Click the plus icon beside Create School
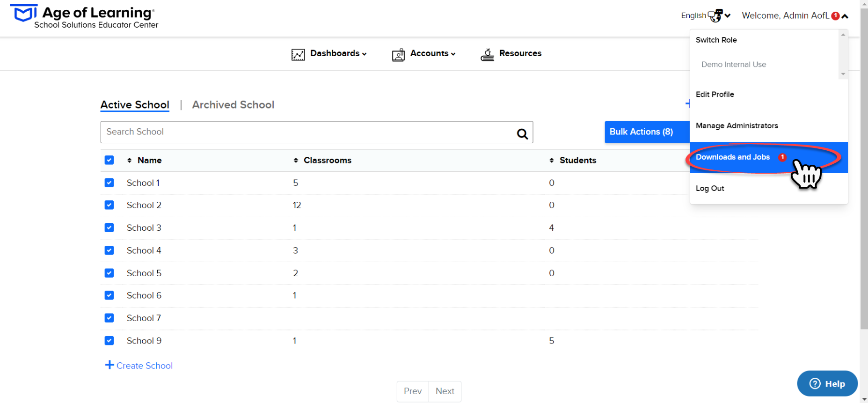Screen dimensions: 868x403 (109, 365)
